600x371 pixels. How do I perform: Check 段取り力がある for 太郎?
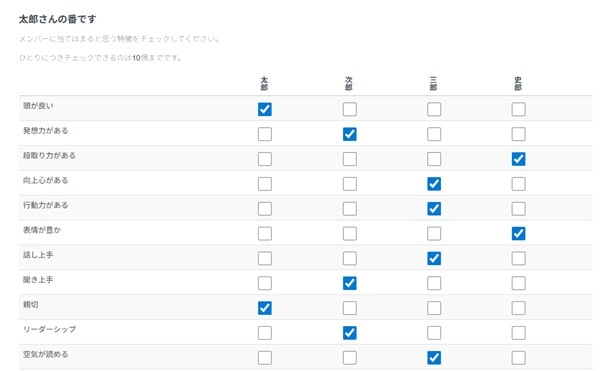[265, 159]
